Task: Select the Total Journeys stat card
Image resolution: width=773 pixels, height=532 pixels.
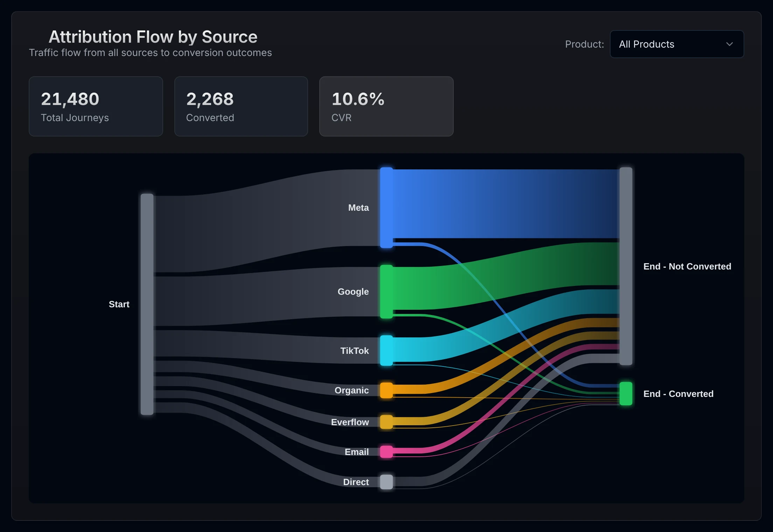Action: [x=96, y=106]
